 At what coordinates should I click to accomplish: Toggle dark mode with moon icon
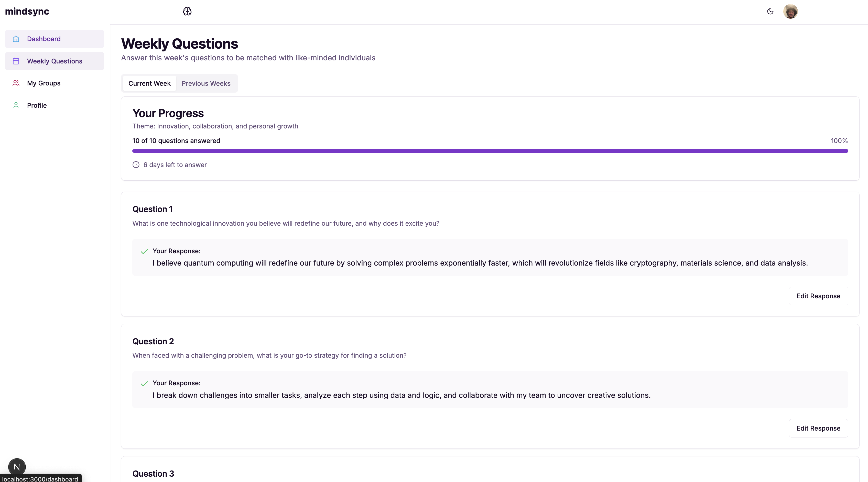770,12
